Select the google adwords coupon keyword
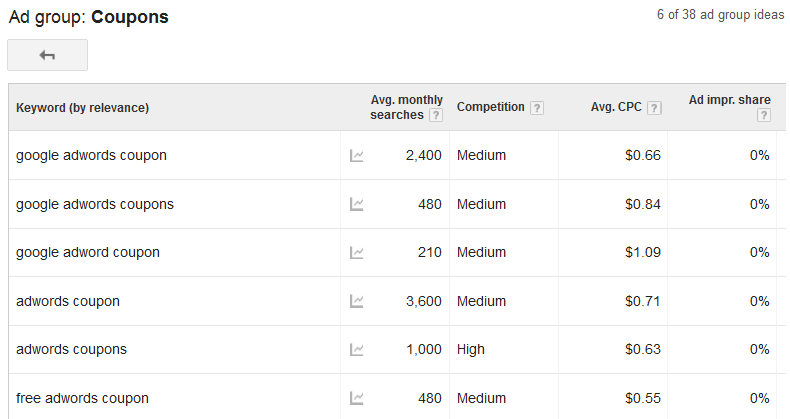The height and width of the screenshot is (419, 790). coord(91,155)
